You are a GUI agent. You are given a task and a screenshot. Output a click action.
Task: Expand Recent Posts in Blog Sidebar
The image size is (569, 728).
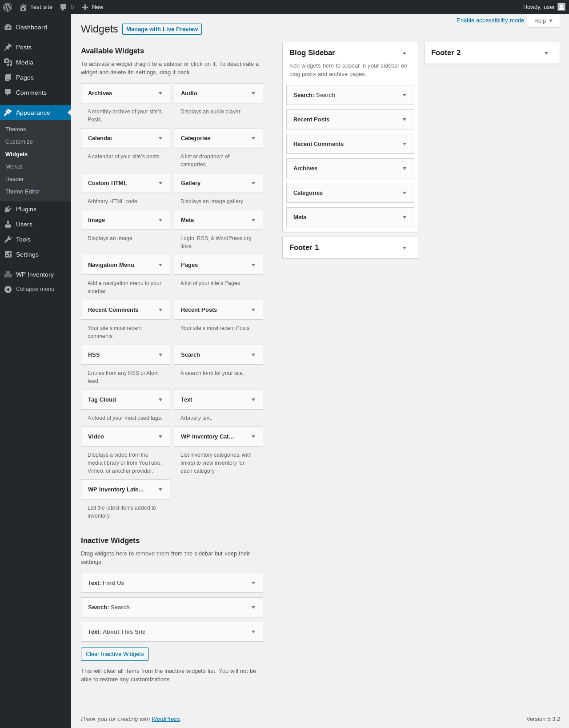(x=405, y=120)
